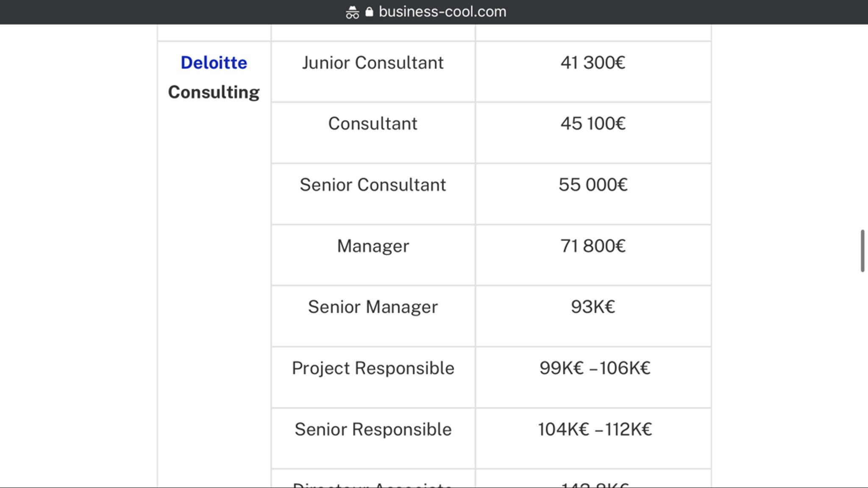Screen dimensions: 868x488
Task: Select the business-cool.com address text
Action: pyautogui.click(x=442, y=11)
